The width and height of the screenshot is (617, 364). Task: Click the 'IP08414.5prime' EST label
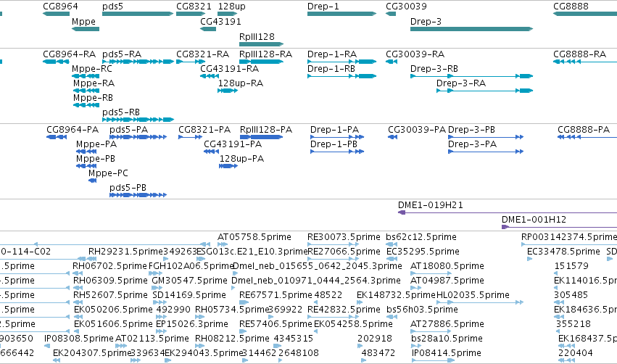tap(446, 353)
